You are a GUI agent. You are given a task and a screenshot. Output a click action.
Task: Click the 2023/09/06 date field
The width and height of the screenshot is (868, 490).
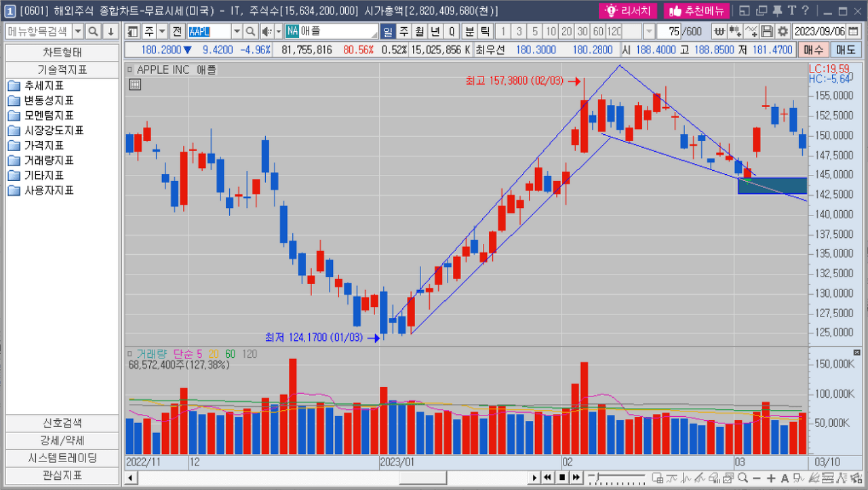coord(819,32)
